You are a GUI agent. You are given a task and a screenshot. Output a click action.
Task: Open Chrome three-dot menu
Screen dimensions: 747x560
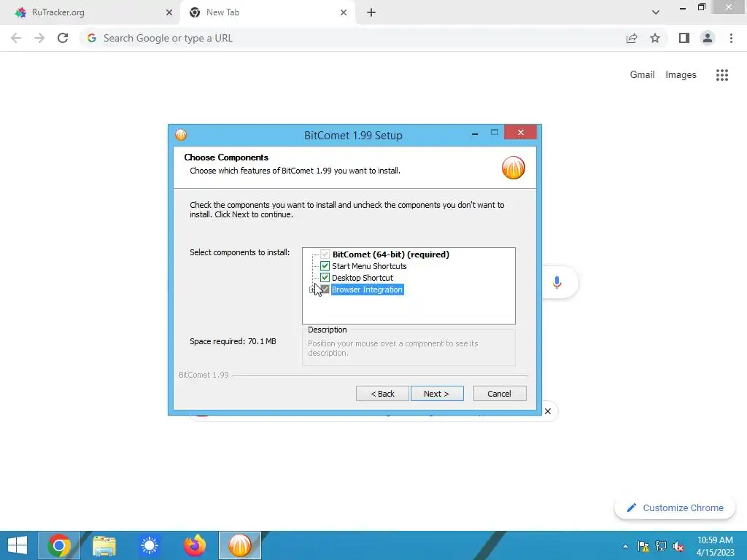[731, 38]
